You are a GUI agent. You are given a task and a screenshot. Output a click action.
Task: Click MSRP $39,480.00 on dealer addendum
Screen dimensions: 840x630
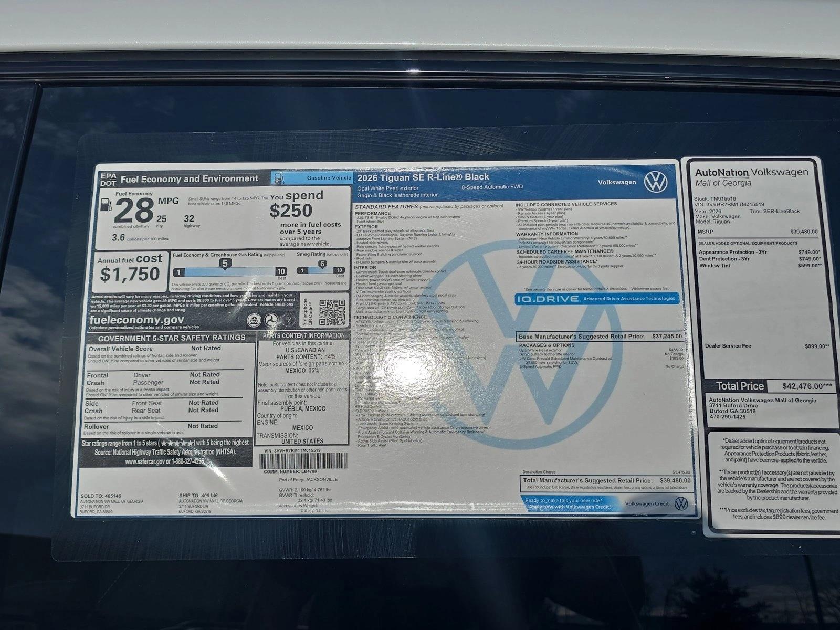758,232
